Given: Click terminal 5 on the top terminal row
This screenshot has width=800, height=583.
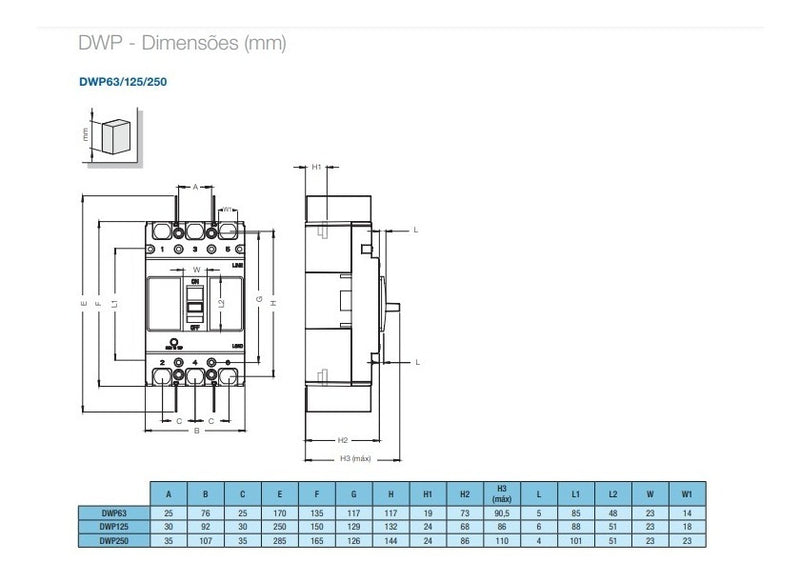Looking at the screenshot, I should pyautogui.click(x=229, y=247).
